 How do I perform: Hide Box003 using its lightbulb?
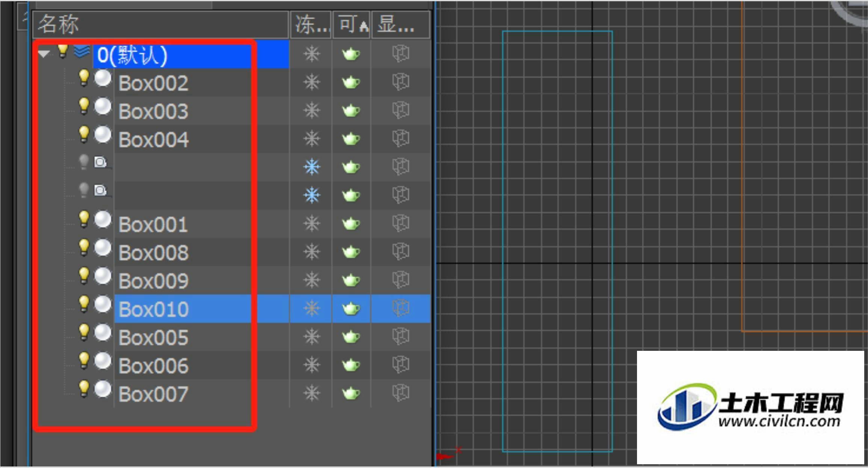coord(84,106)
